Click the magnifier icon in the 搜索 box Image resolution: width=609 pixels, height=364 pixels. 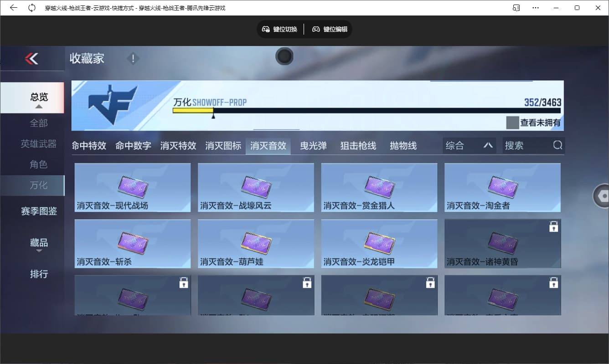click(x=557, y=145)
